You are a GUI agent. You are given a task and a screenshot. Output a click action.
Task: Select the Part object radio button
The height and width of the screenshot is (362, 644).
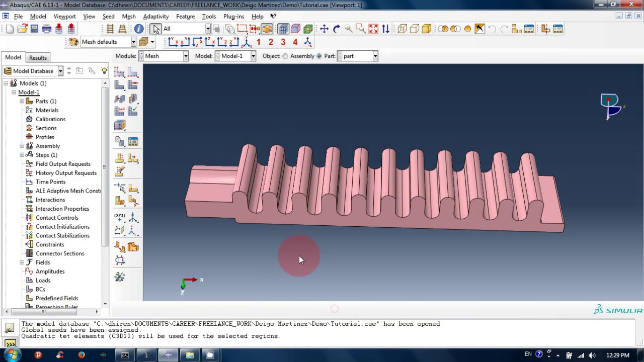[x=319, y=56]
